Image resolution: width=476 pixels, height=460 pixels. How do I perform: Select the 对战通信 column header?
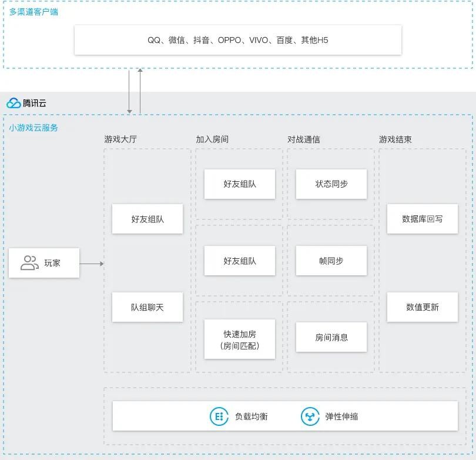point(304,139)
